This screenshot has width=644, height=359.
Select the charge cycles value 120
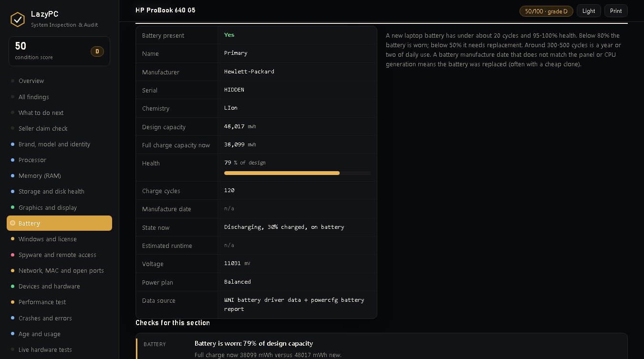click(229, 190)
